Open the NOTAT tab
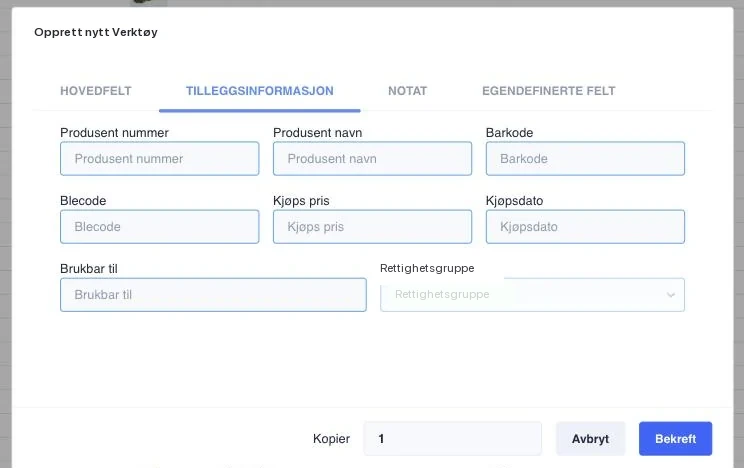The width and height of the screenshot is (744, 468). click(408, 91)
